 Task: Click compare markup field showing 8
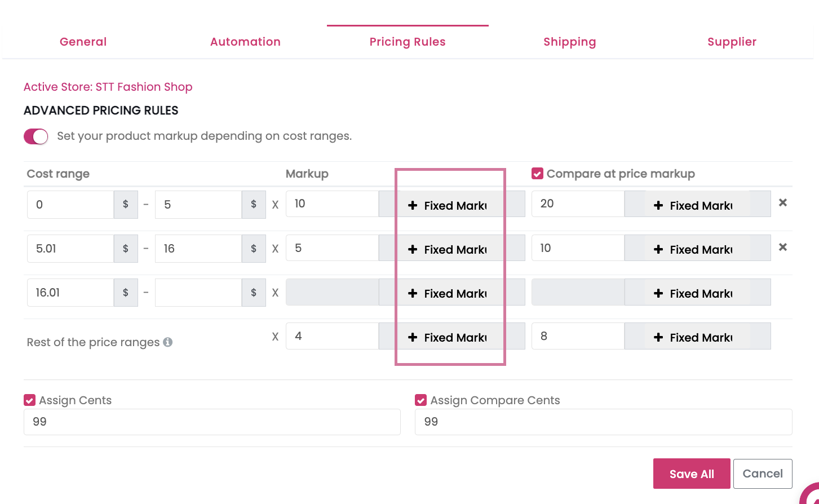578,336
